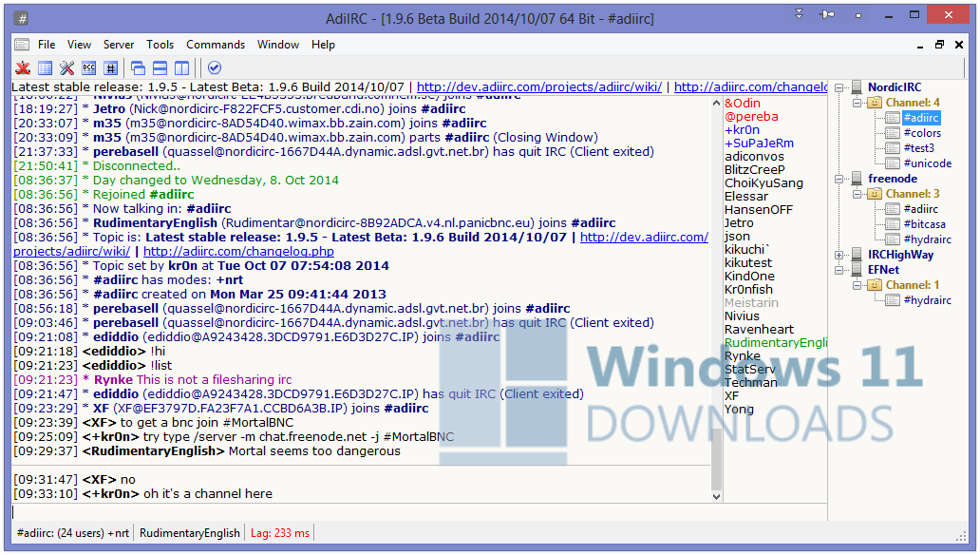Select #colors channel in the tree
This screenshot has width=980, height=555.
click(x=922, y=133)
